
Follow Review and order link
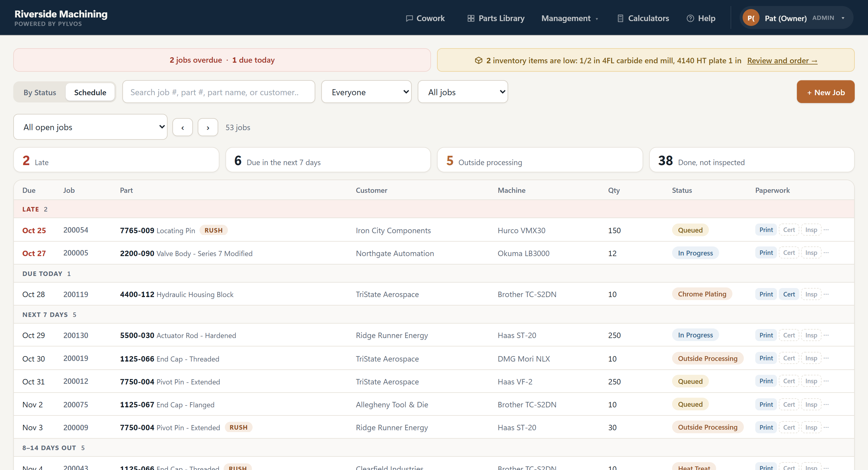pos(782,60)
